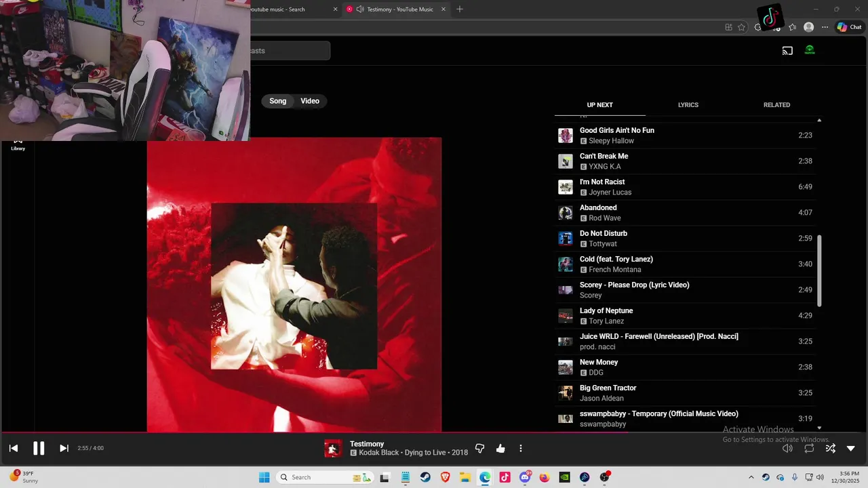
Task: Select Abandoned by Rod Wave
Action: [x=685, y=213]
